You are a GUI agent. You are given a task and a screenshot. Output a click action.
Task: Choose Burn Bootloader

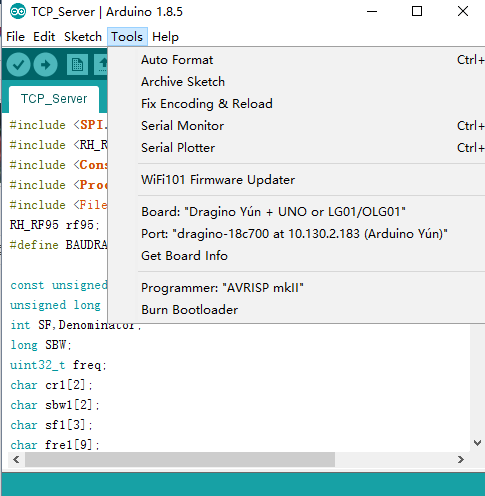pos(296,310)
